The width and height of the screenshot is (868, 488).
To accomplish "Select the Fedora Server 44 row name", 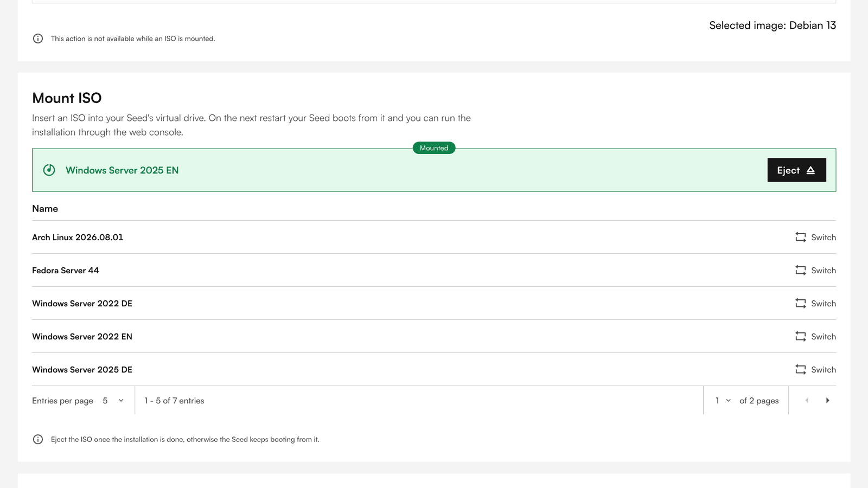I will [x=66, y=270].
